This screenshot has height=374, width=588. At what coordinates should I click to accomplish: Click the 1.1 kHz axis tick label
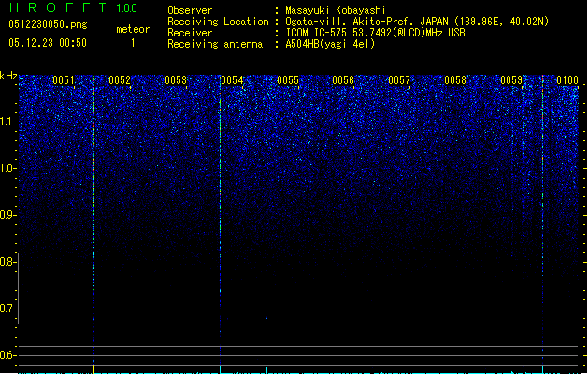tap(7, 122)
